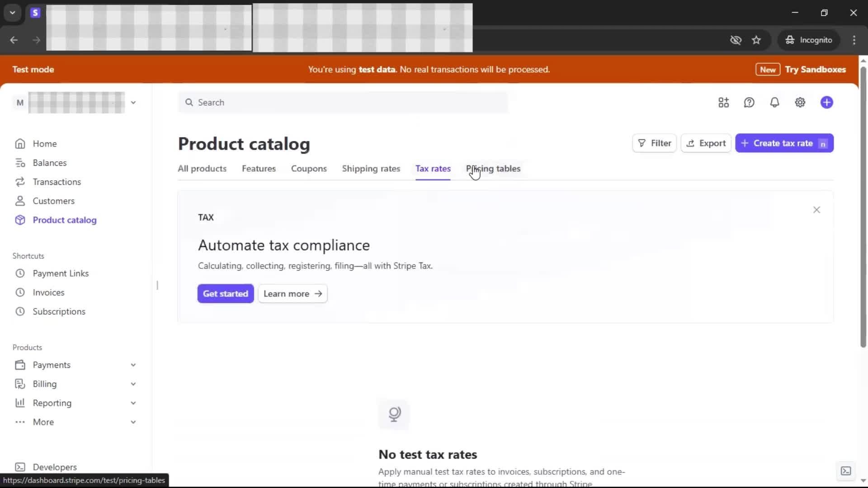Click the purple plus create icon
868x488 pixels.
826,103
